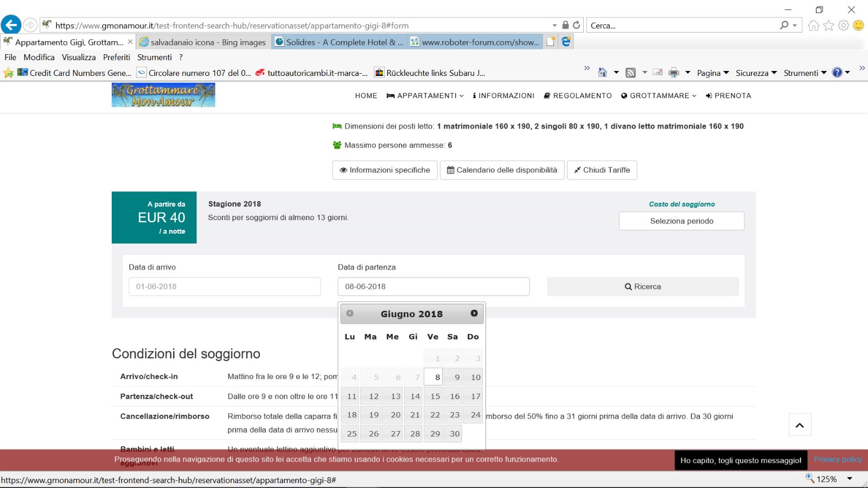Dismiss the cookie message banner
The image size is (868, 488).
tap(741, 460)
